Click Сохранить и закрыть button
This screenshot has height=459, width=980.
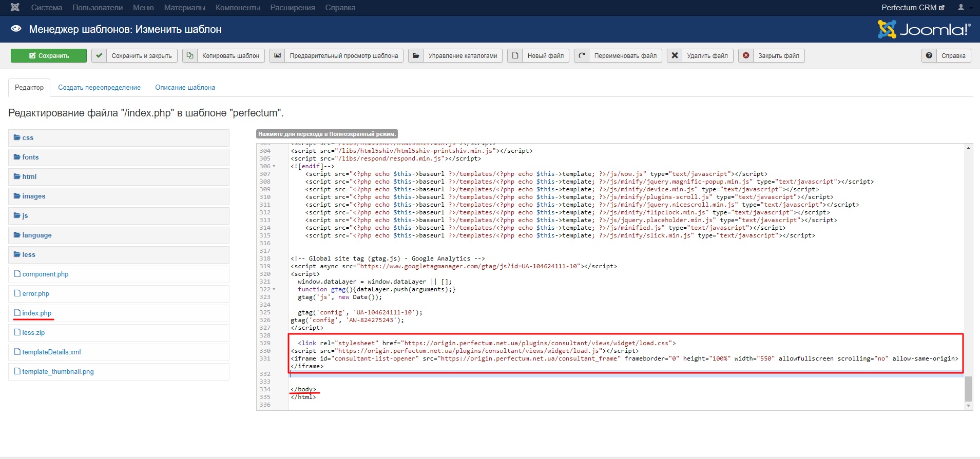coord(135,55)
